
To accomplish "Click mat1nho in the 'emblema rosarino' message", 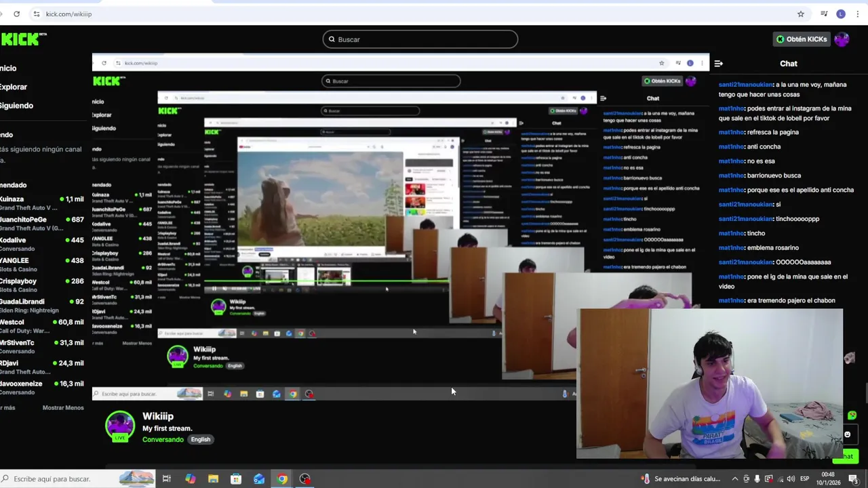I will pos(732,248).
